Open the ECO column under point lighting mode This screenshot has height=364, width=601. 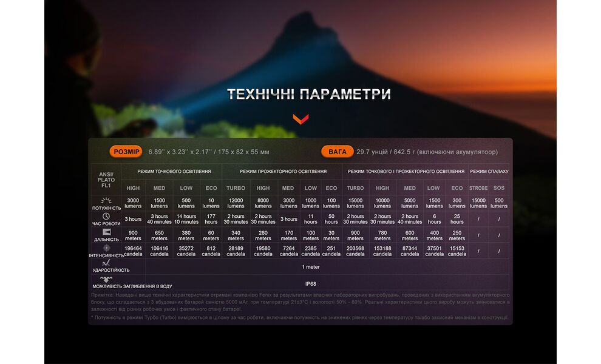(210, 188)
